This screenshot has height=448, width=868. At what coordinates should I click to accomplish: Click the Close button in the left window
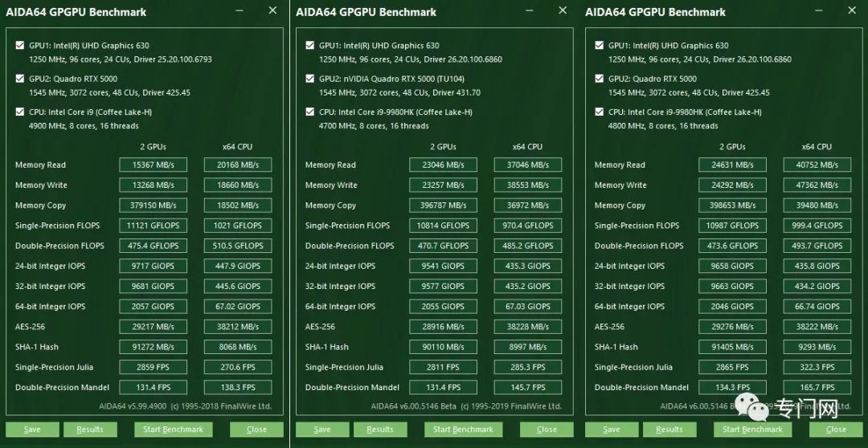point(257,430)
